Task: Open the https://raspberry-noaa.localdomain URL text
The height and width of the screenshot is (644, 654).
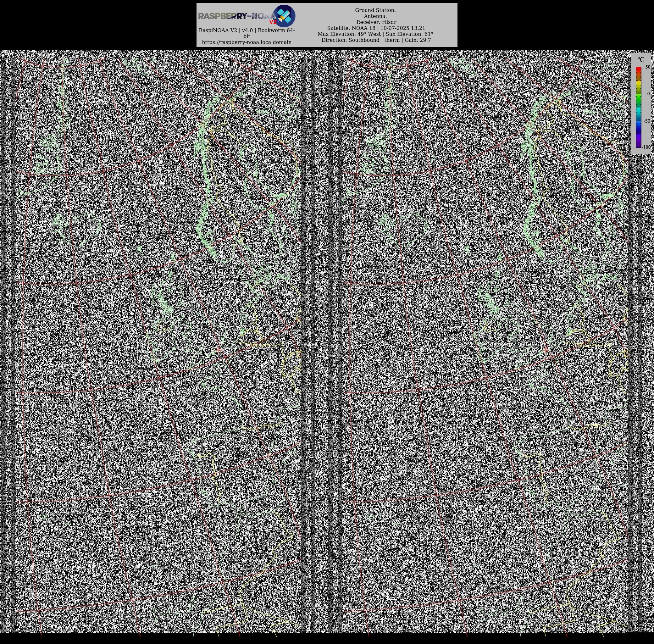Action: (x=247, y=42)
